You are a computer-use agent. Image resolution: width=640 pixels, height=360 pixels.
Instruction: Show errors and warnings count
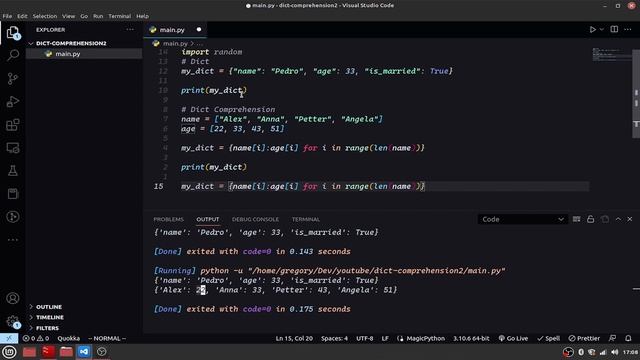[36, 338]
